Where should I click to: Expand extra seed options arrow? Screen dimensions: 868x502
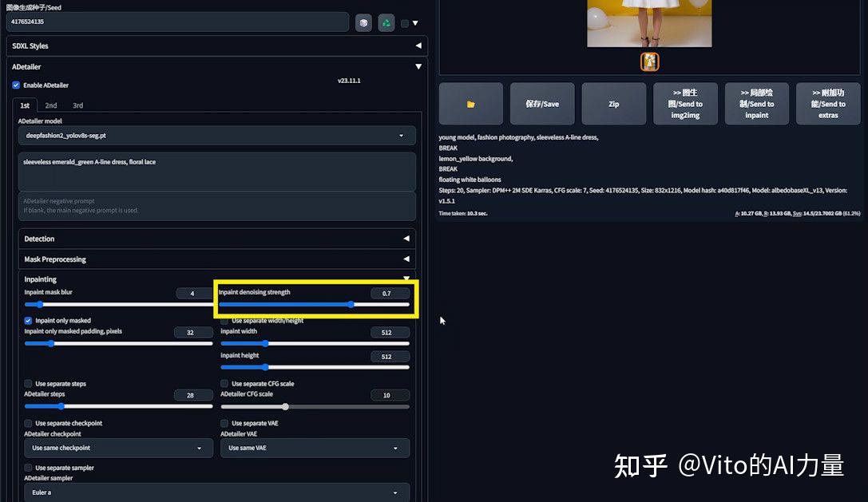[415, 23]
